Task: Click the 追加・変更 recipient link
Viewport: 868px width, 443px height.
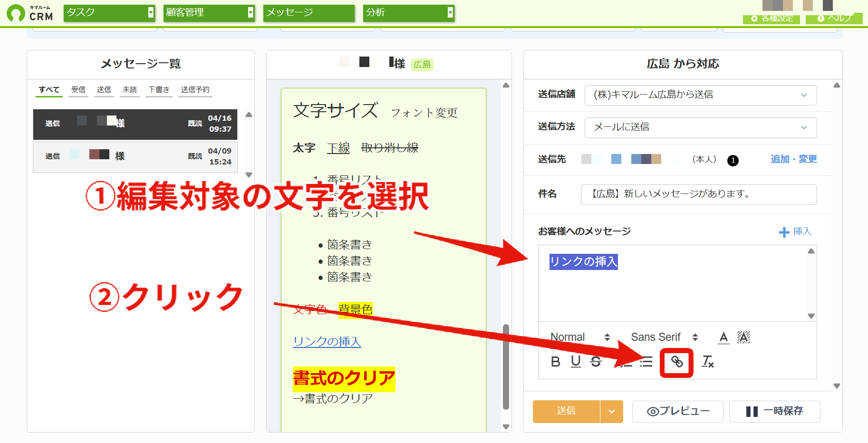Action: coord(794,159)
